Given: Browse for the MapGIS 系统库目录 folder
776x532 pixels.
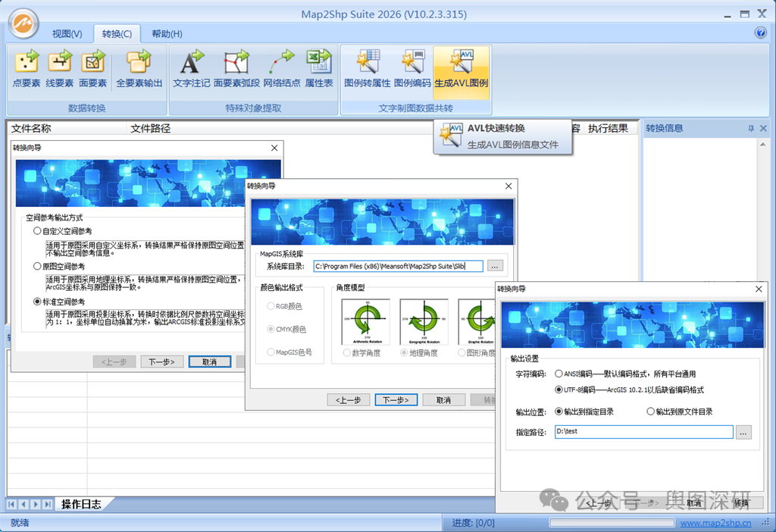Looking at the screenshot, I should (495, 266).
